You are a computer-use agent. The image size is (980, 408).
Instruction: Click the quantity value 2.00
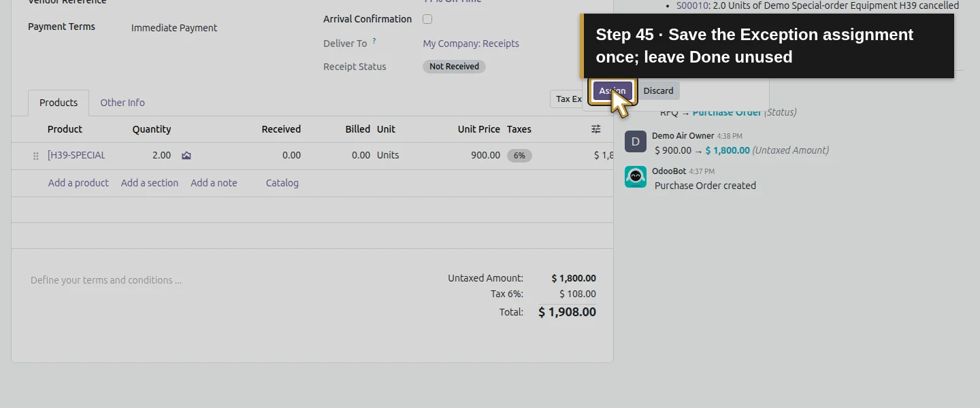[161, 155]
